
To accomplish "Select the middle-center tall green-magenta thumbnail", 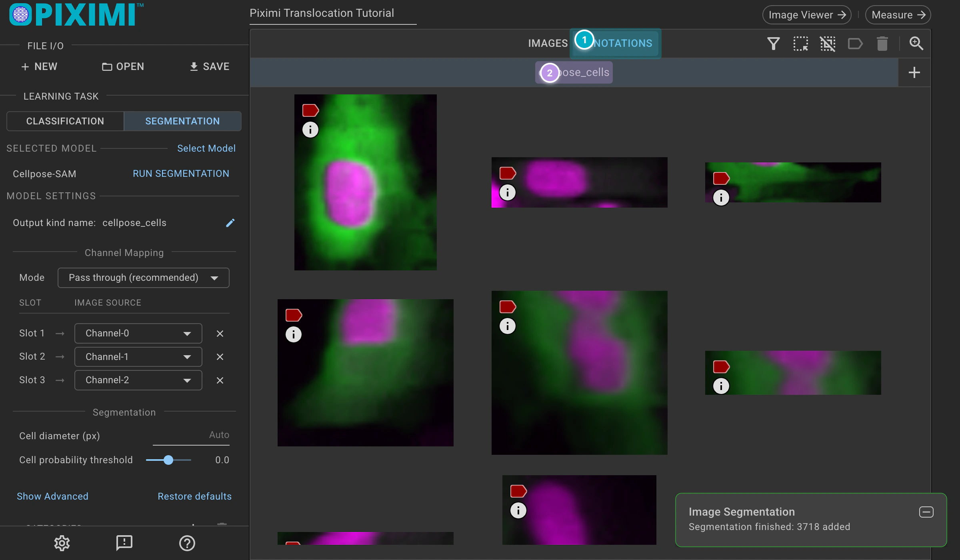I will 580,373.
